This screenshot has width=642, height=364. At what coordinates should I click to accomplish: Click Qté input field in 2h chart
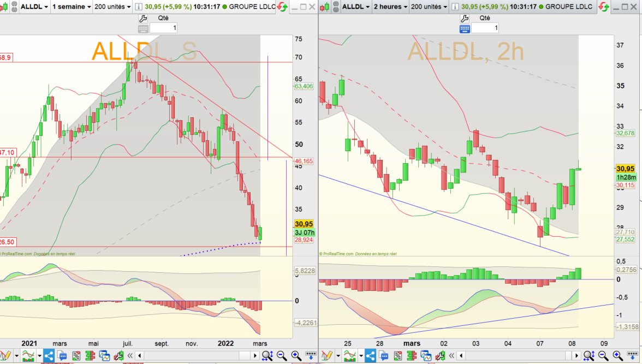485,28
